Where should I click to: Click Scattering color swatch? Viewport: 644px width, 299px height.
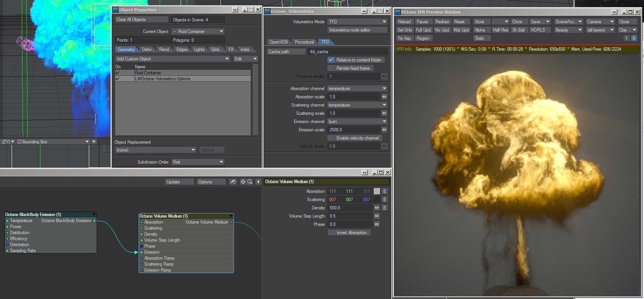377,200
